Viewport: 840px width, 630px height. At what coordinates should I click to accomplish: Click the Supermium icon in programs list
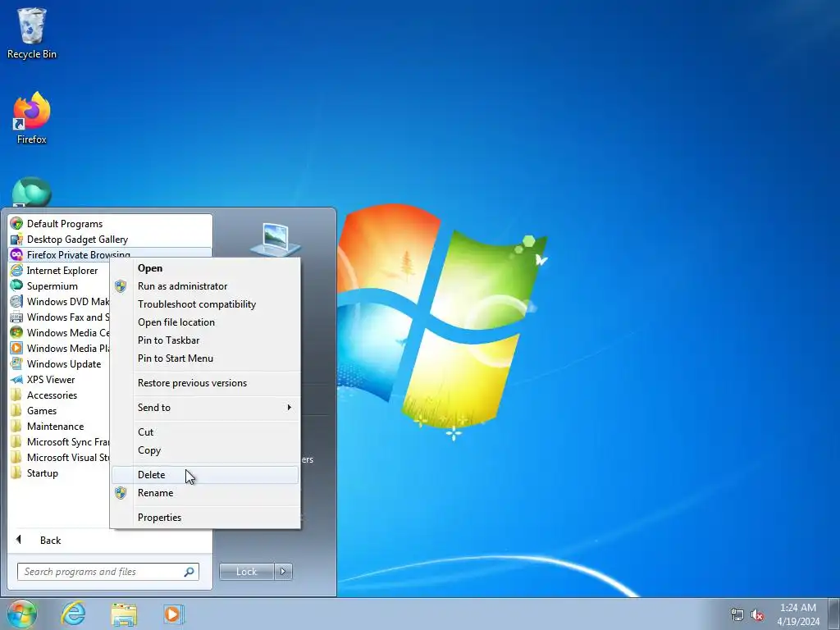tap(16, 285)
